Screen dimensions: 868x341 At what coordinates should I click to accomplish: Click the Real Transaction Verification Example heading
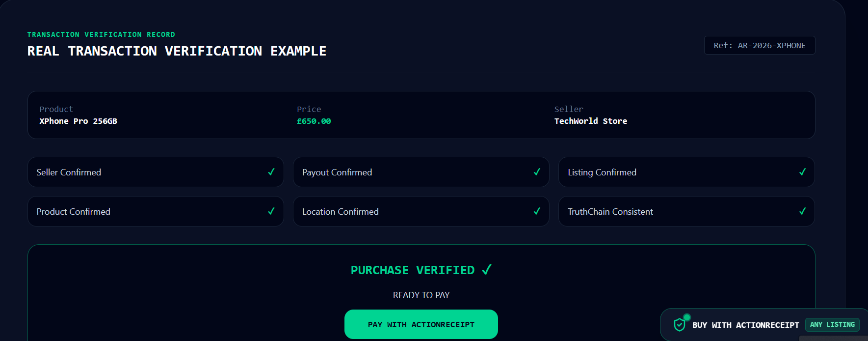tap(177, 51)
